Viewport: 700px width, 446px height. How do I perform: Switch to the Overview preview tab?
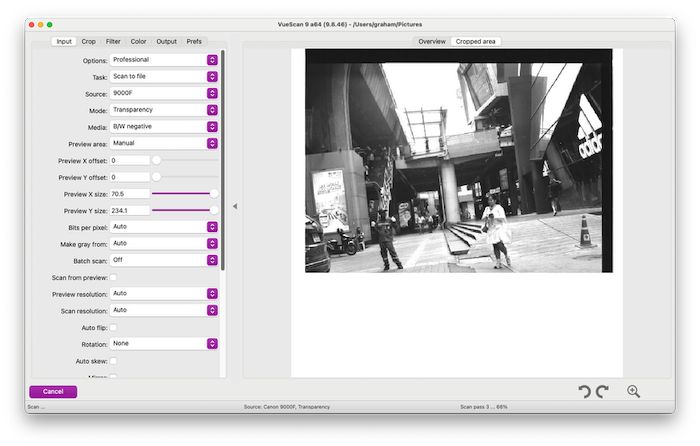pyautogui.click(x=432, y=41)
